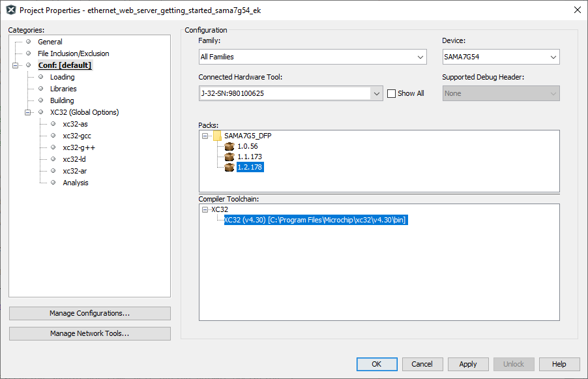Select pack version 1.0.56 icon
The image size is (588, 379).
pos(229,146)
